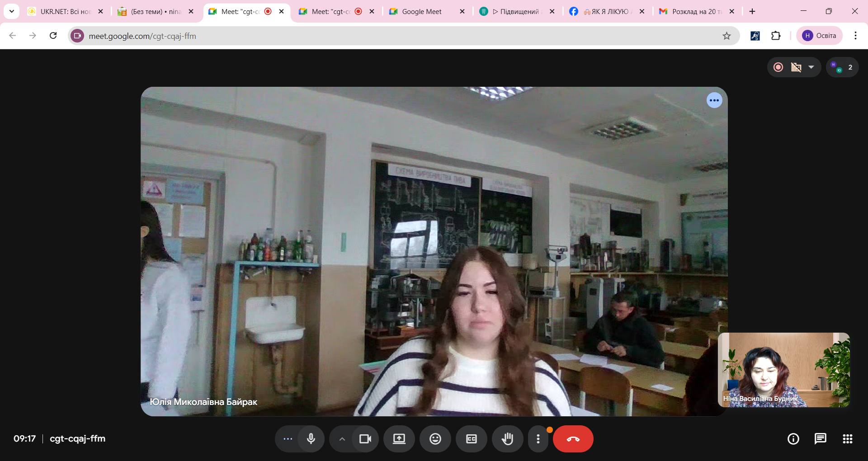Bookmark this page with the star icon

(x=726, y=36)
